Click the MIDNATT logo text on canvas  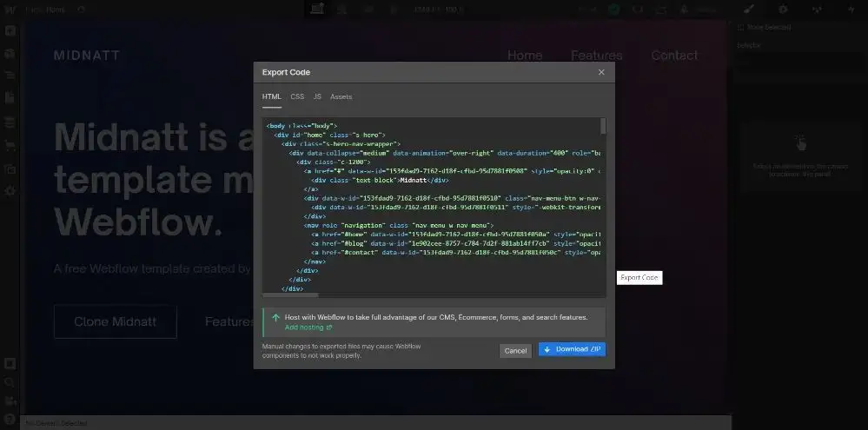tap(87, 56)
